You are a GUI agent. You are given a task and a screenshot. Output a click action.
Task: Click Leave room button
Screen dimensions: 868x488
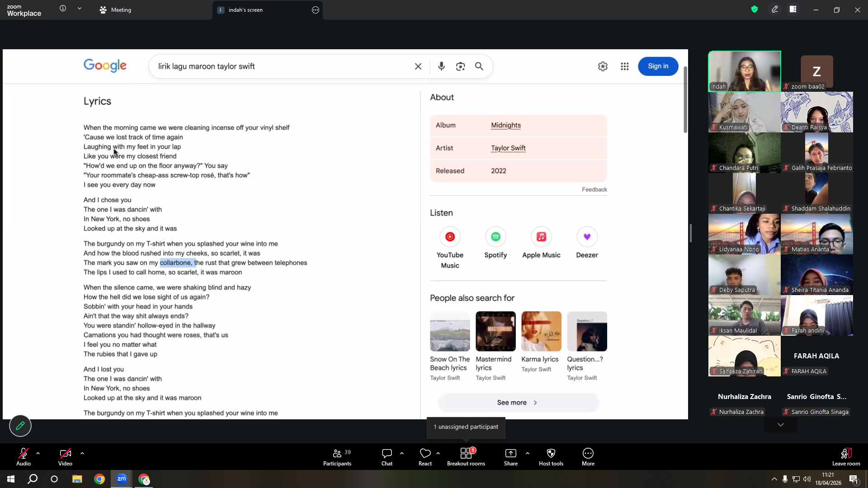tap(846, 457)
